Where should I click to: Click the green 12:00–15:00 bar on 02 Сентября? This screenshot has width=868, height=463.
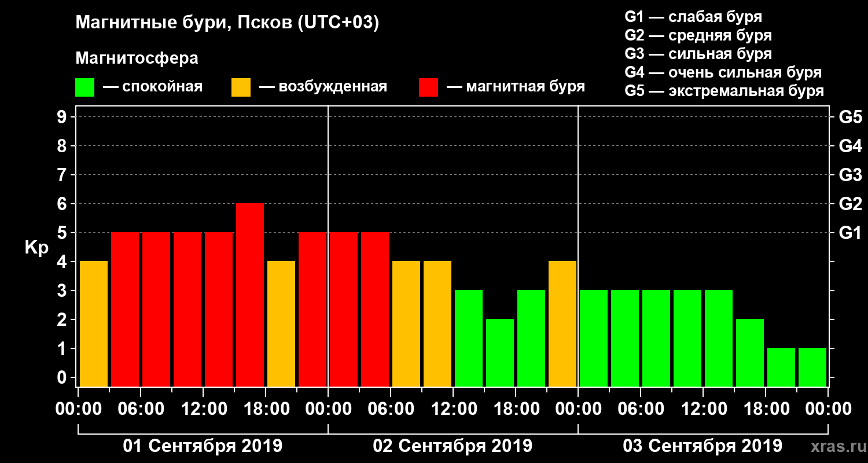[x=469, y=338]
